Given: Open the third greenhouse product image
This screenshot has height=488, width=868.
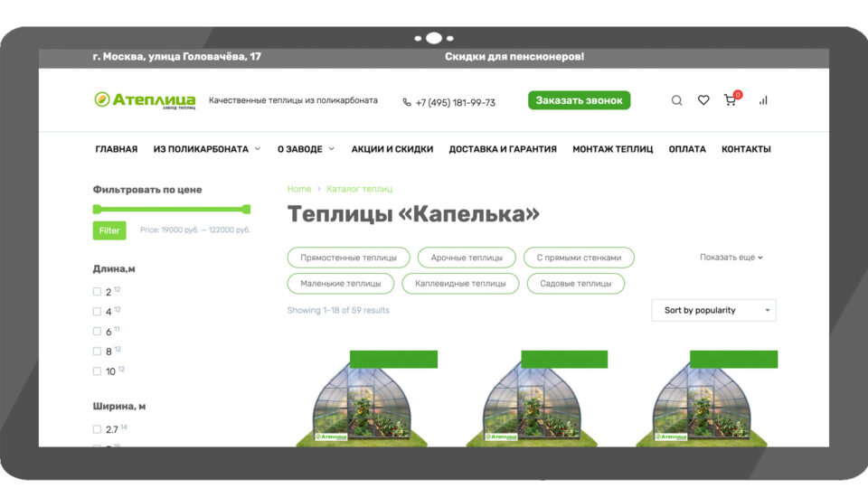Looking at the screenshot, I should (x=703, y=399).
